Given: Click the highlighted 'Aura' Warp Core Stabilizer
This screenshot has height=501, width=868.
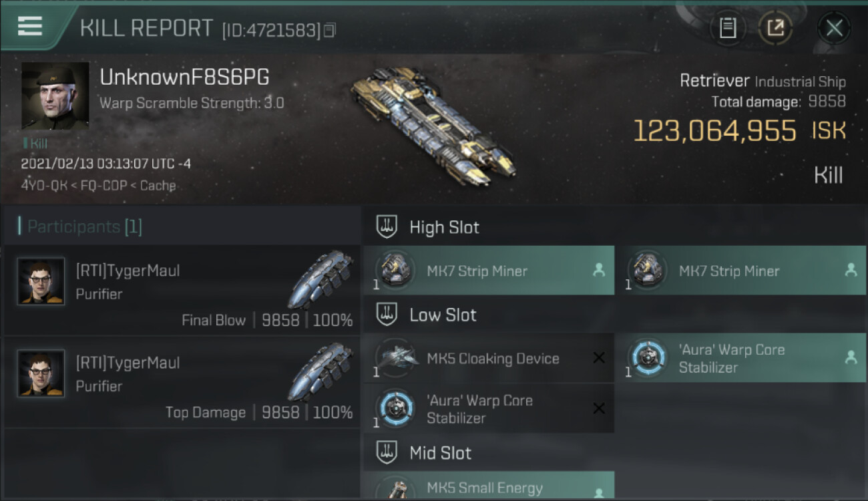Looking at the screenshot, I should point(741,358).
